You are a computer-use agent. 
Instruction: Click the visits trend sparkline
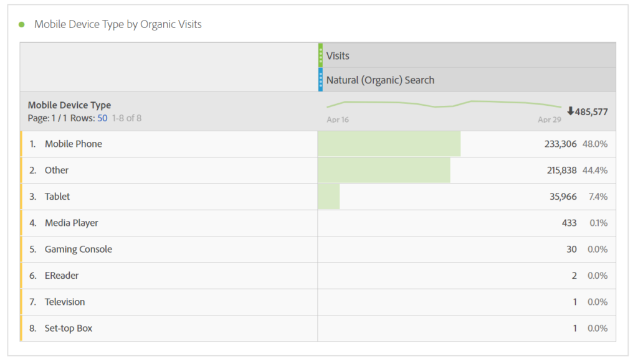coord(444,104)
